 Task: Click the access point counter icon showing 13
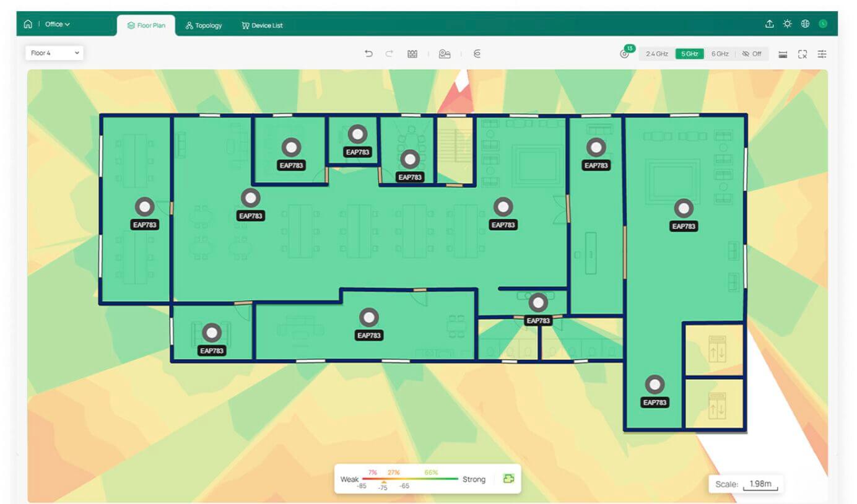tap(625, 54)
